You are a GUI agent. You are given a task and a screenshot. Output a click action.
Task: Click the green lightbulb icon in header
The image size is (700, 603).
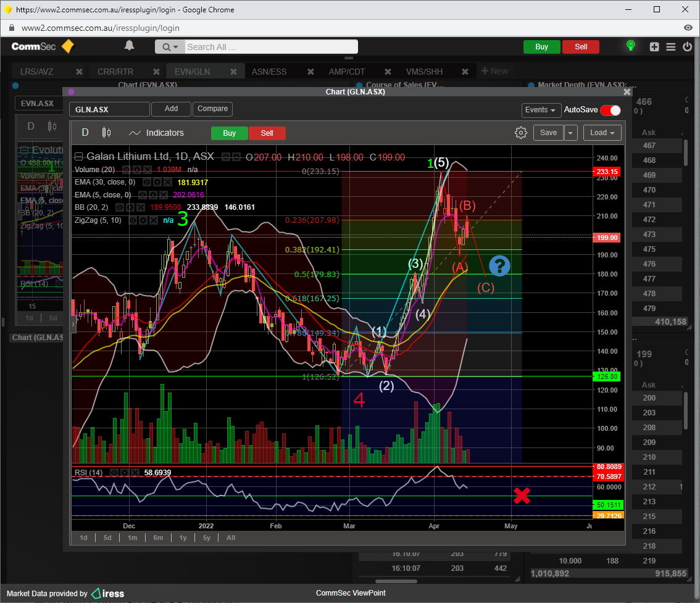631,46
